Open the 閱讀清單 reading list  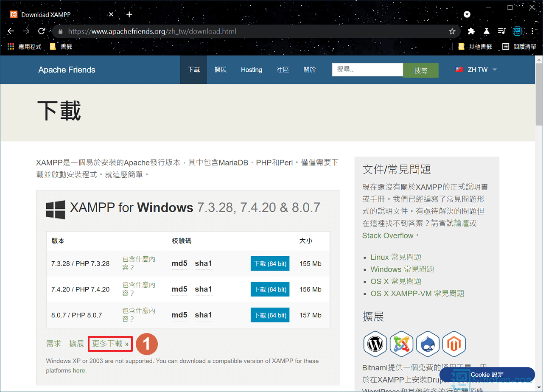pos(519,47)
